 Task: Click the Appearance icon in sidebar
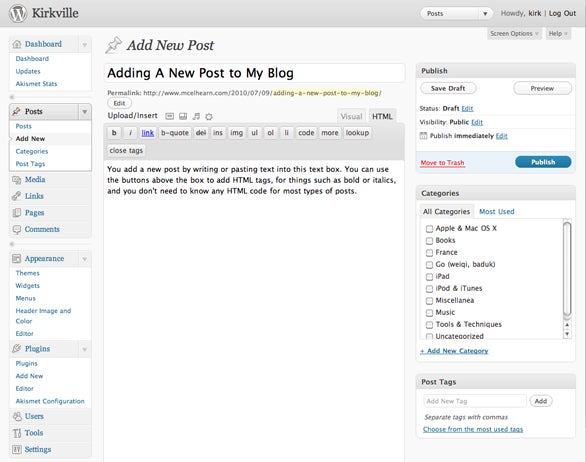16,259
